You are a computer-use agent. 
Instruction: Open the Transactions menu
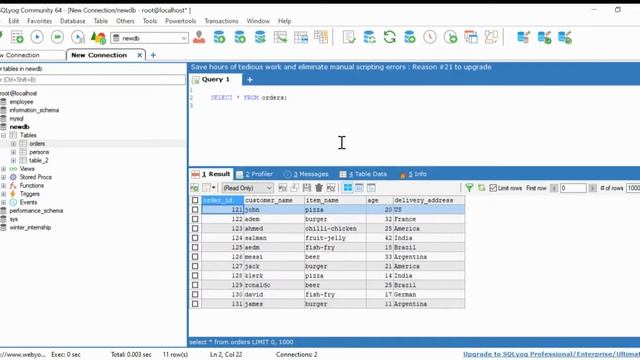coord(221,21)
